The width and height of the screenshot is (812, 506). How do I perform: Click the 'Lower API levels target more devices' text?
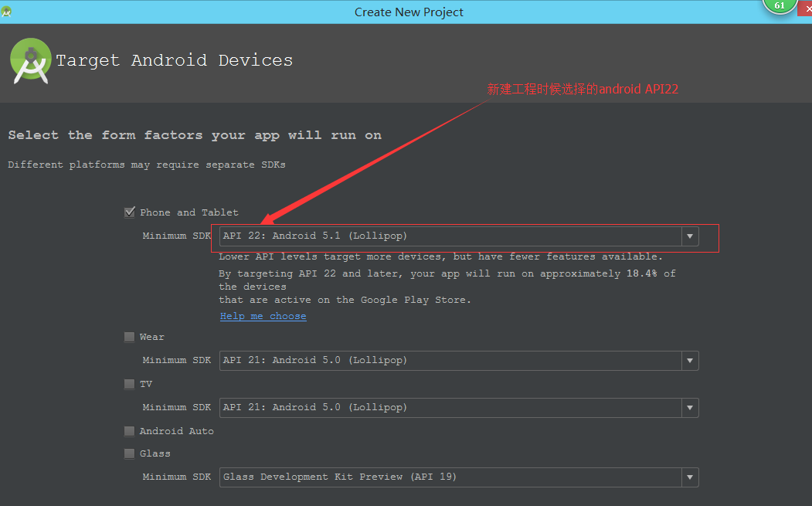440,257
